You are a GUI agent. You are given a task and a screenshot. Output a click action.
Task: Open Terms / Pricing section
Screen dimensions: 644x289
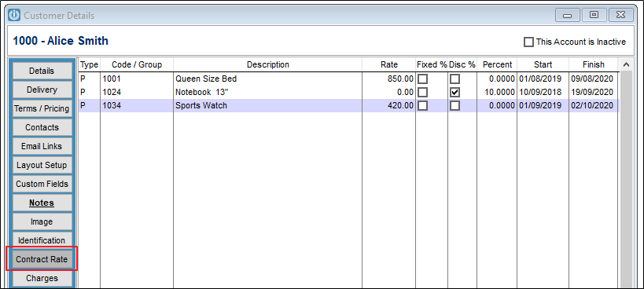42,108
